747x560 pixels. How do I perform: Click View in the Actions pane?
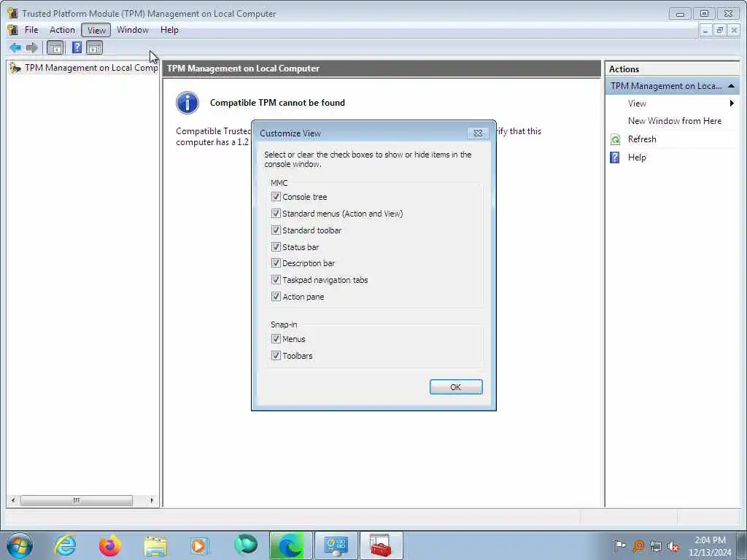[637, 104]
